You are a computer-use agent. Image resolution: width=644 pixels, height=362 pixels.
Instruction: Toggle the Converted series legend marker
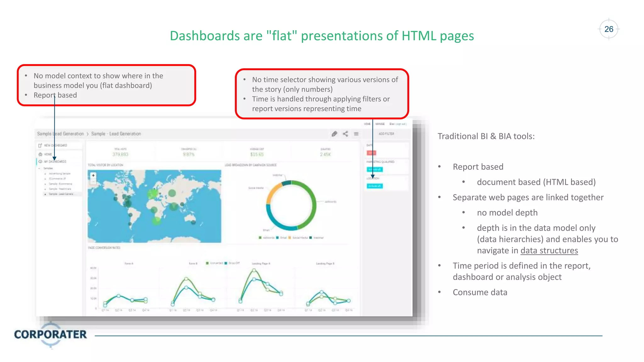(x=208, y=263)
